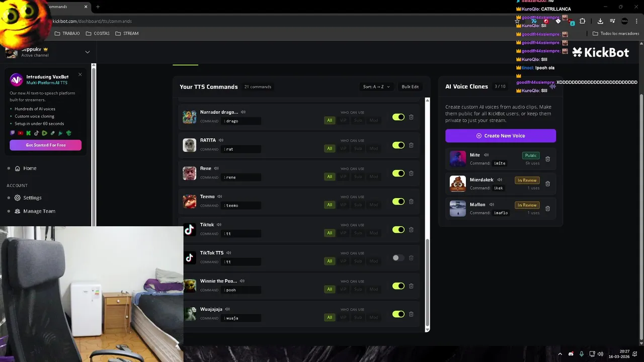Play the TikTok TTS voice preview speaker icon
Image resolution: width=644 pixels, height=362 pixels.
pyautogui.click(x=228, y=253)
